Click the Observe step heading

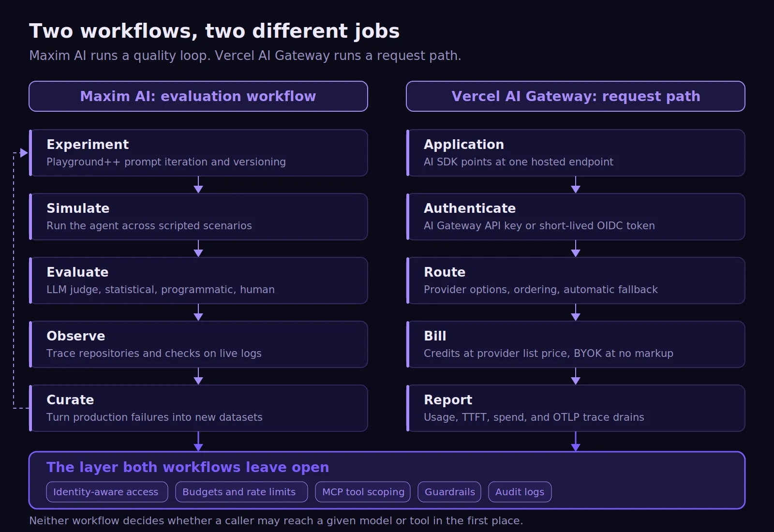point(76,336)
